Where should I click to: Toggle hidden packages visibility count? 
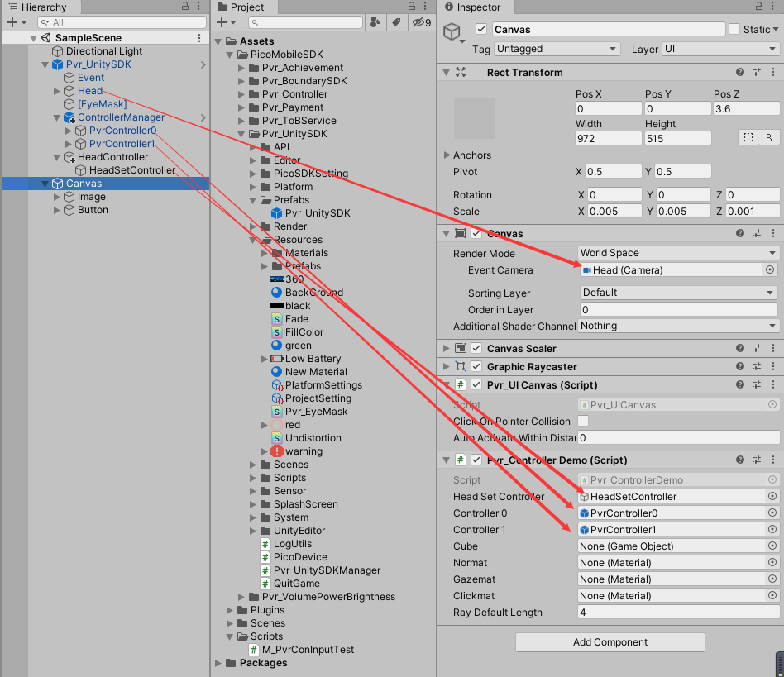coord(422,22)
